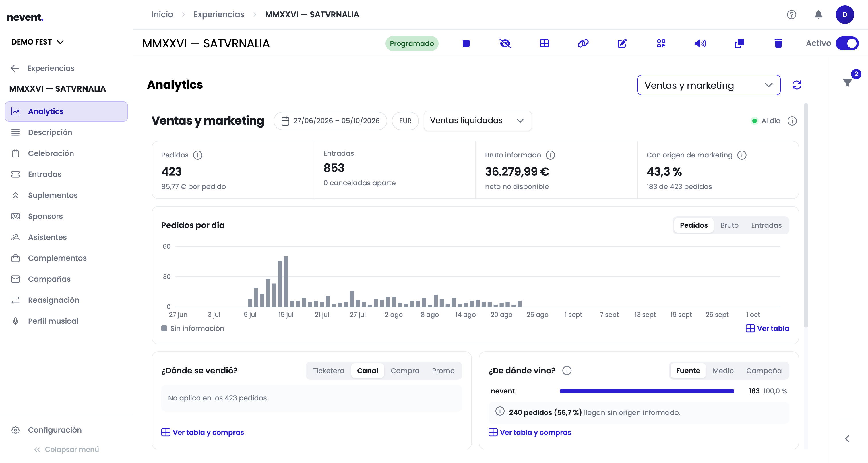Viewport: 868px width, 463px height.
Task: Show info for Con origen de marketing
Action: click(742, 155)
